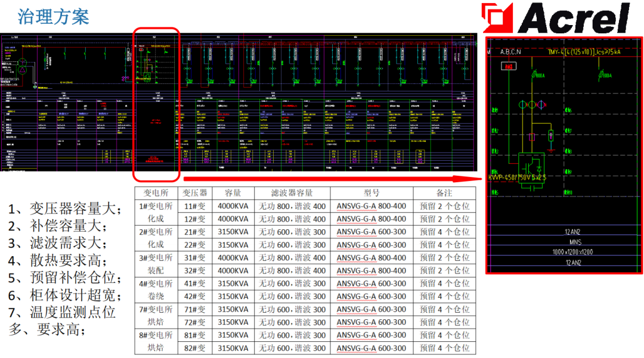
Task: Open the enlarged cabinet detail drawing
Action: (x=564, y=155)
